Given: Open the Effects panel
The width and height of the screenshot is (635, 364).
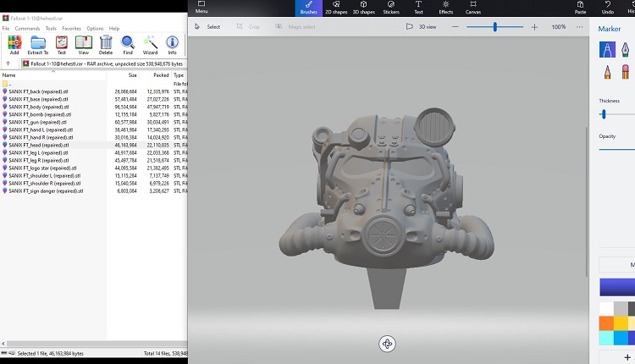Looking at the screenshot, I should 445,8.
